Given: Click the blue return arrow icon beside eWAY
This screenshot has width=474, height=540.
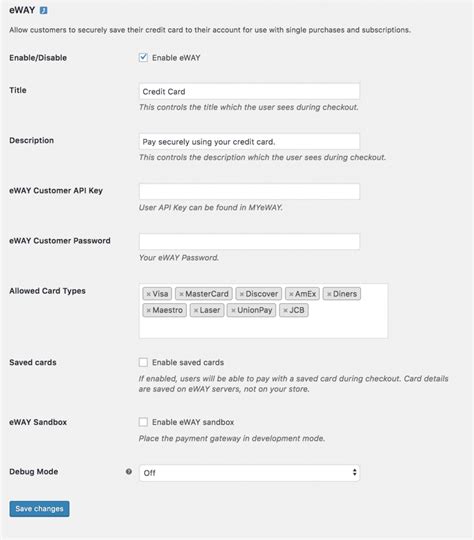Looking at the screenshot, I should 43,11.
